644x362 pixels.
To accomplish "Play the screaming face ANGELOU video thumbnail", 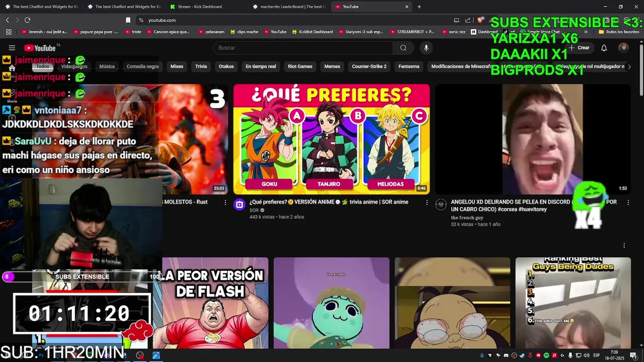I will (533, 139).
